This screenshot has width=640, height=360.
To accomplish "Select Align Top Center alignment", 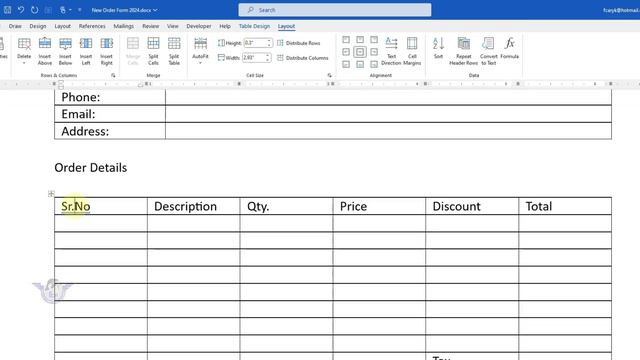I will pos(360,40).
